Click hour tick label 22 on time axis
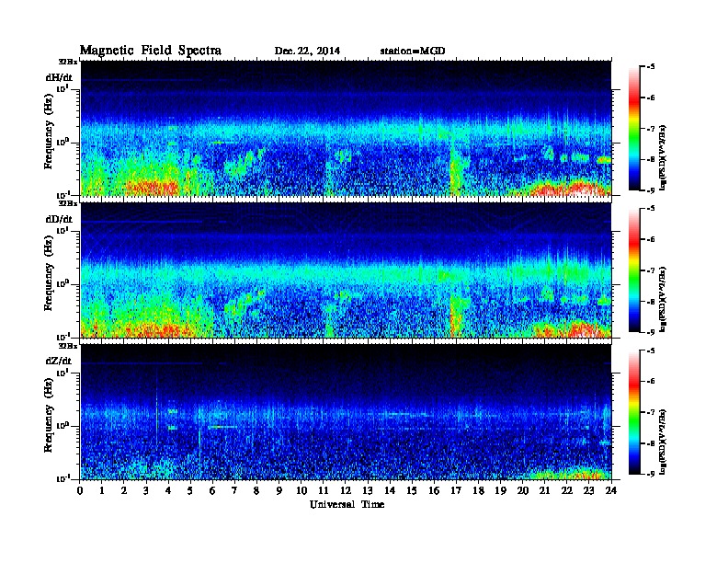 pos(567,490)
